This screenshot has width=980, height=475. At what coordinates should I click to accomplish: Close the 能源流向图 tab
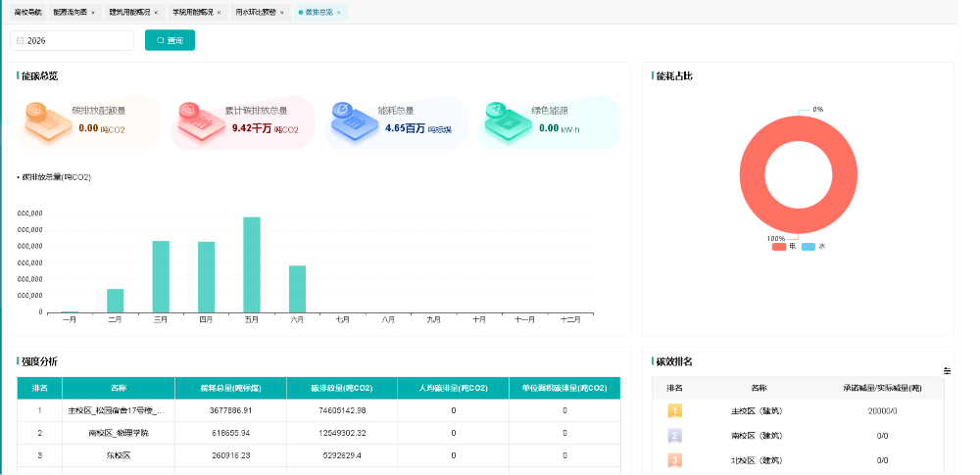coord(93,13)
